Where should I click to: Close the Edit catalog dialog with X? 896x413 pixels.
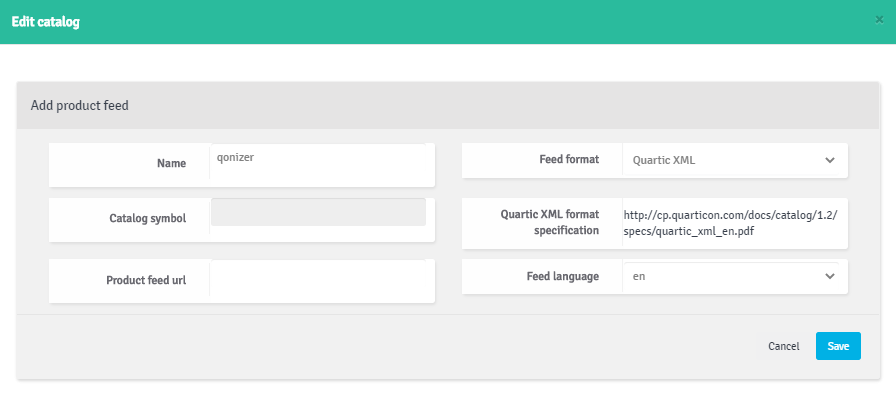[x=879, y=20]
